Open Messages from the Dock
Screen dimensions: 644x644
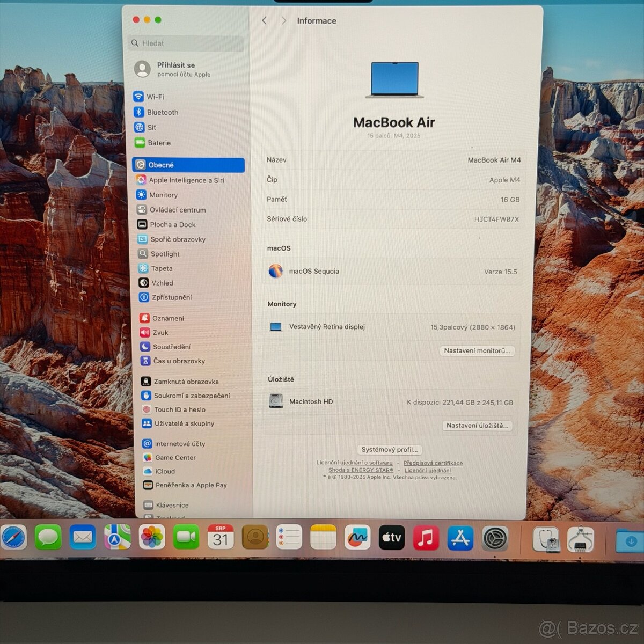(x=48, y=537)
